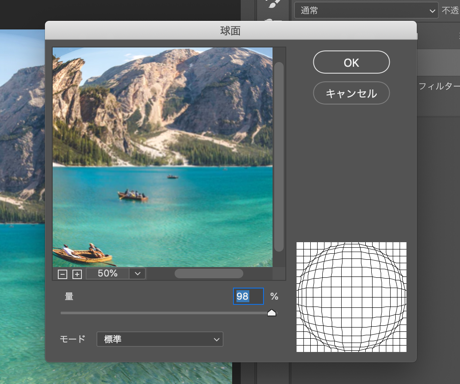Click the OK button in 球面 dialog

click(351, 62)
